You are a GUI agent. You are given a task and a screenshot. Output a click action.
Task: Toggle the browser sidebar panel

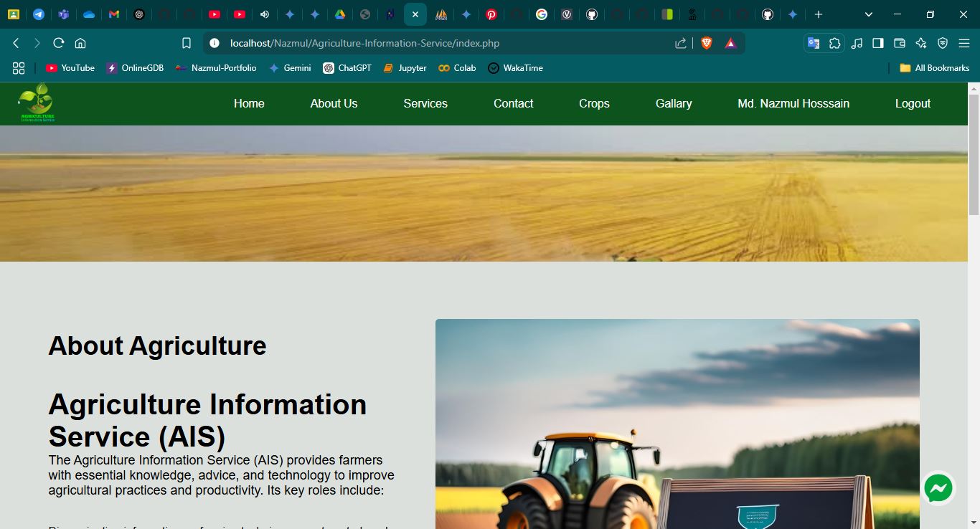click(x=878, y=43)
